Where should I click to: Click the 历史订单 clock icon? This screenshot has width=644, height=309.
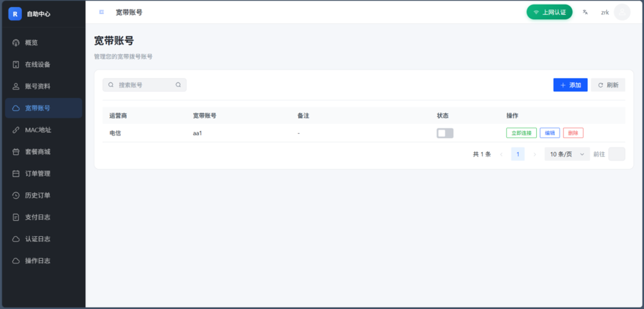coord(16,195)
